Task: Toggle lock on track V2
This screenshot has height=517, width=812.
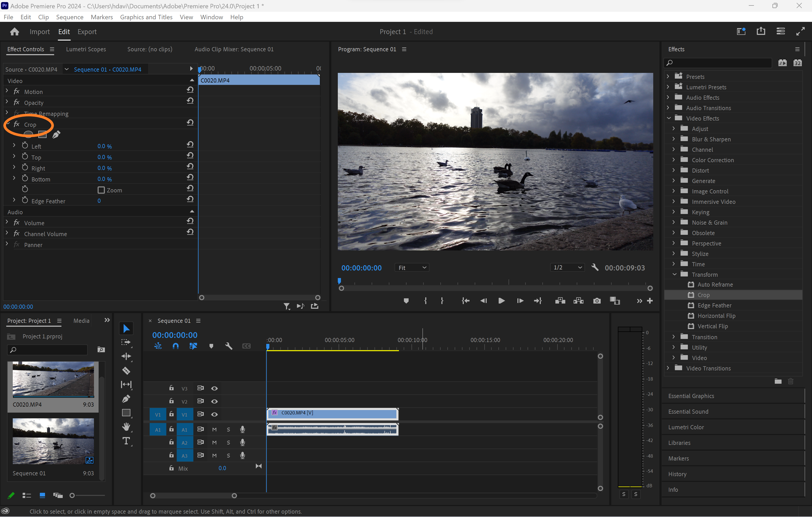Action: coord(171,401)
